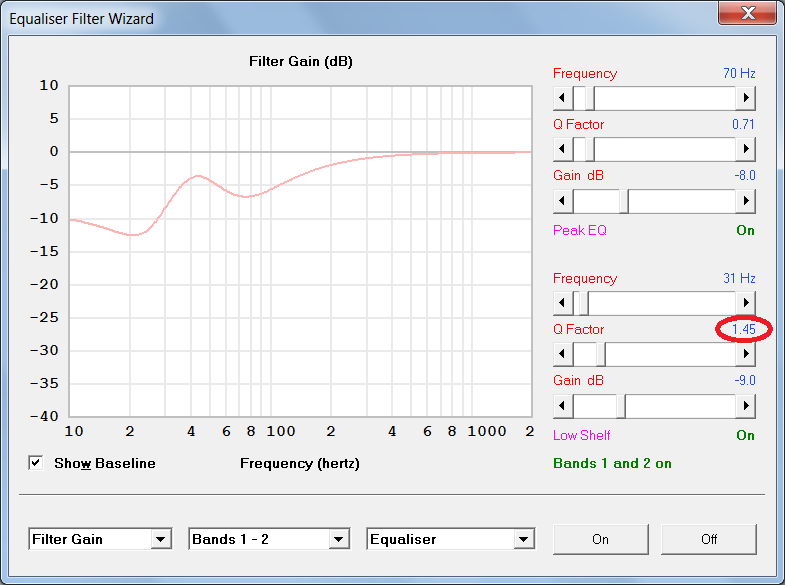Toggle the On status next to Peak EQ
785x585 pixels.
coord(745,230)
